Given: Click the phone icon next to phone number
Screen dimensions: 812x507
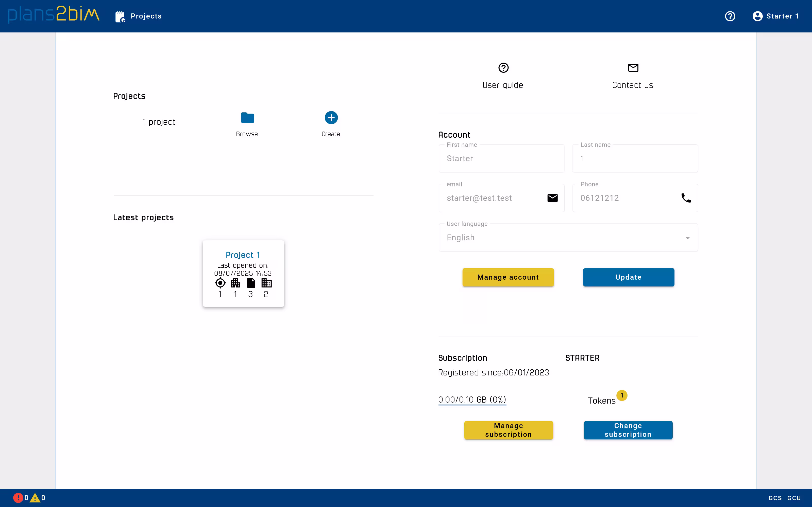Looking at the screenshot, I should click(686, 198).
